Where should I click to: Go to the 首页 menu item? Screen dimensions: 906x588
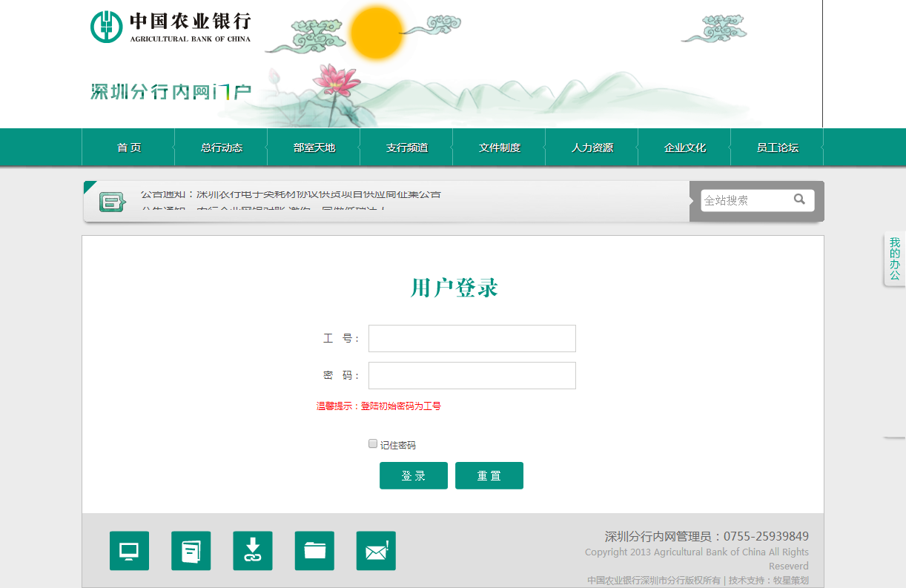click(x=128, y=148)
